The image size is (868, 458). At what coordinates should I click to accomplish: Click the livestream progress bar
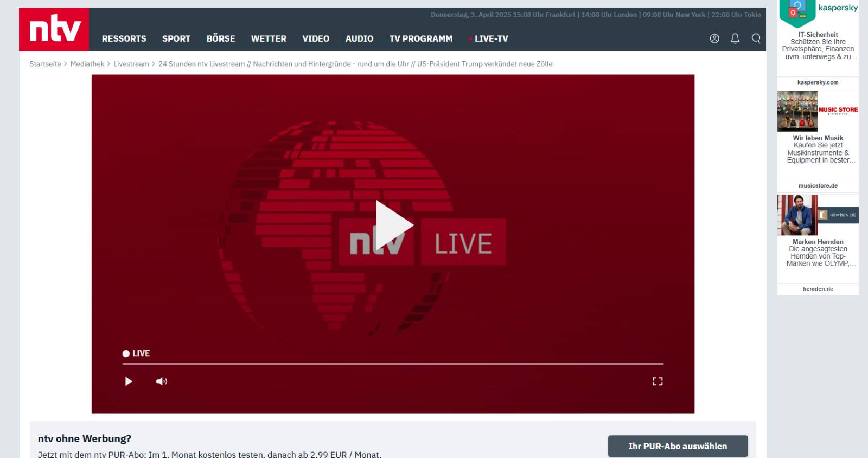tap(393, 364)
